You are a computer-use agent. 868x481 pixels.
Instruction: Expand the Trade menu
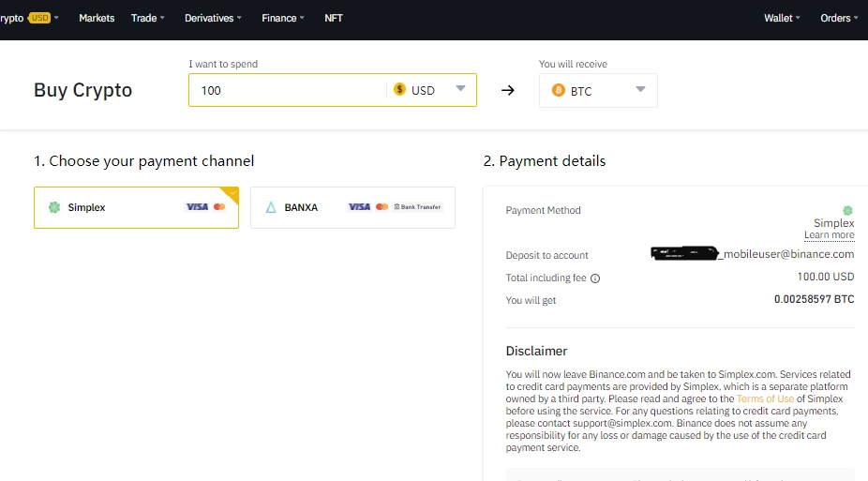[x=148, y=18]
